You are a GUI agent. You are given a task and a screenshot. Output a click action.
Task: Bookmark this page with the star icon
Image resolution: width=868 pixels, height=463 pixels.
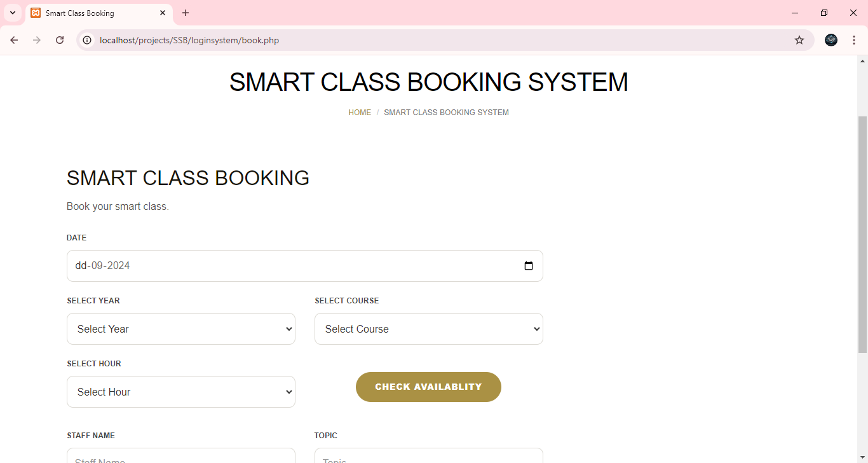(x=799, y=39)
